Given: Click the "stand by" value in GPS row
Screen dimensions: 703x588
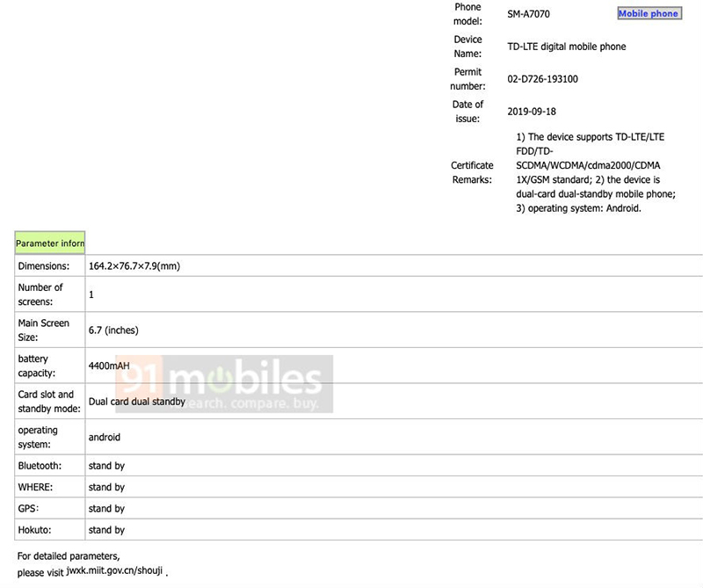Looking at the screenshot, I should [x=106, y=509].
